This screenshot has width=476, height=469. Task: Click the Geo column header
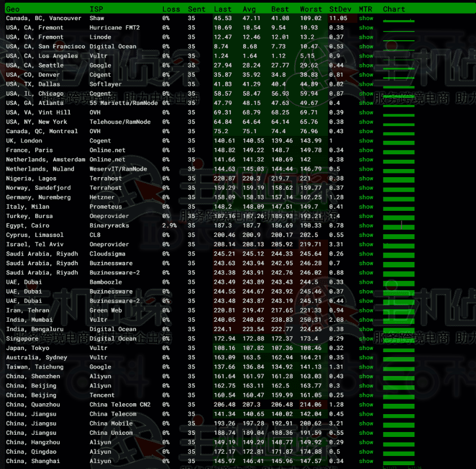click(13, 9)
